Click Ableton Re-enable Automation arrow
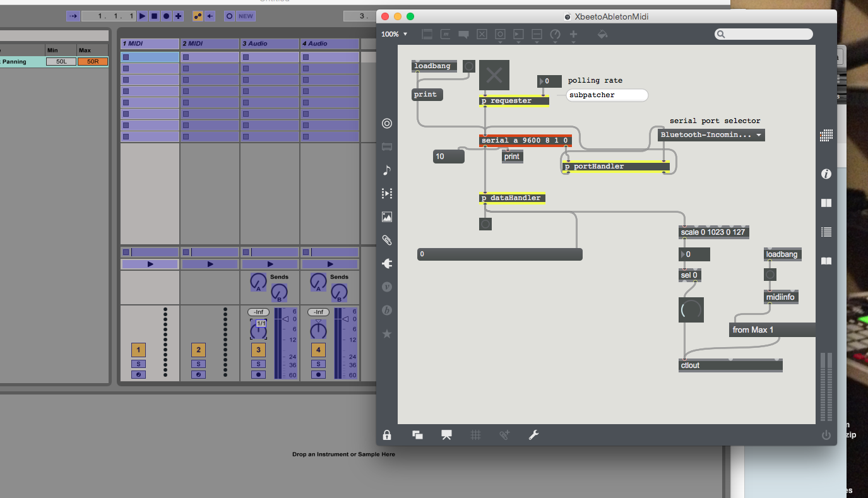The width and height of the screenshot is (868, 498). 210,16
